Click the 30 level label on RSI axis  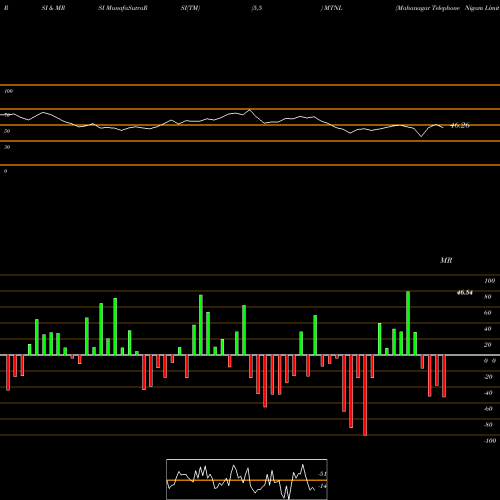click(7, 147)
